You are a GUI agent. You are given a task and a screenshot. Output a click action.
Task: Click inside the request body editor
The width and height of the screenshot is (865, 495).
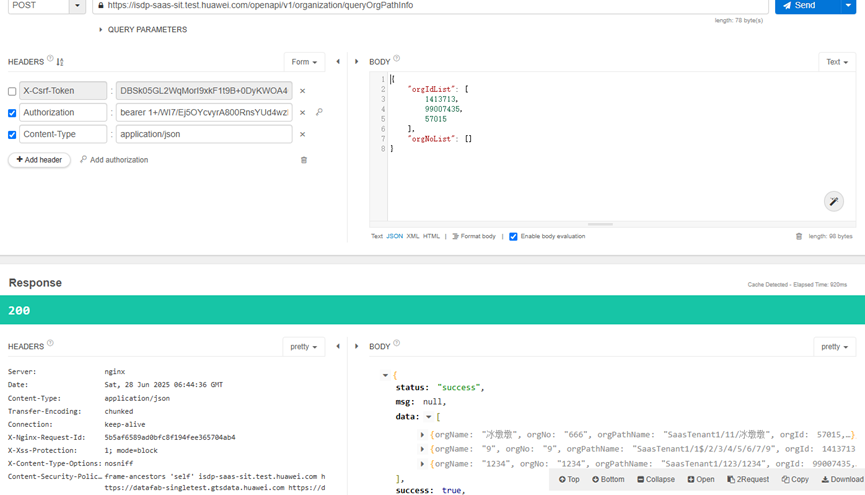[x=621, y=146]
